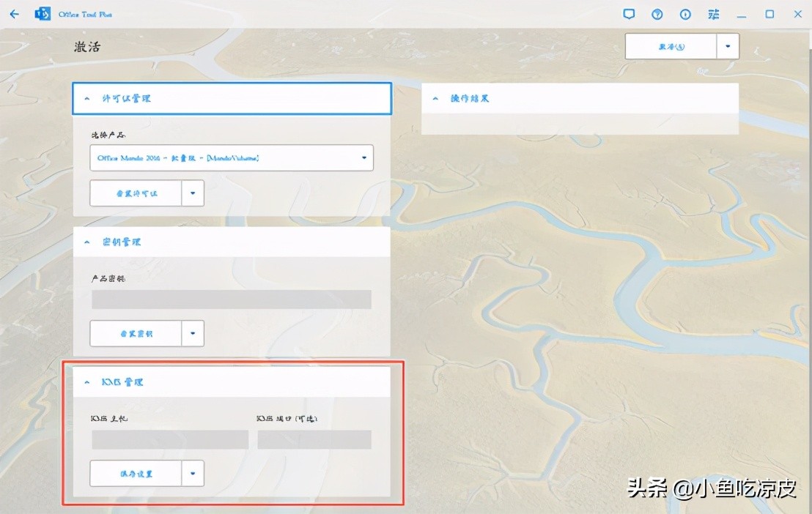Viewport: 812px width, 514px height.
Task: Click the KMS host input field
Action: tap(170, 439)
